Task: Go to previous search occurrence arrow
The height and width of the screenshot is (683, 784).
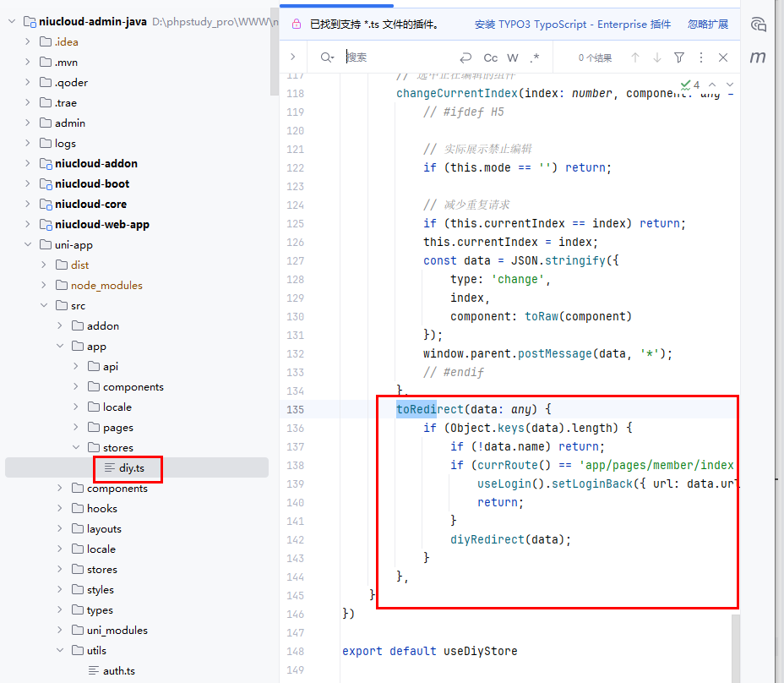Action: coord(635,57)
